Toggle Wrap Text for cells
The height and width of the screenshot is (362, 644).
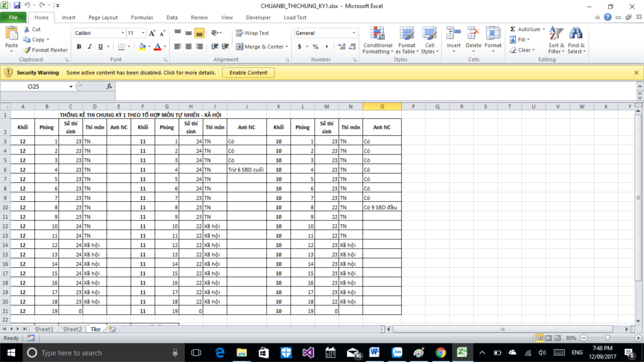point(252,33)
